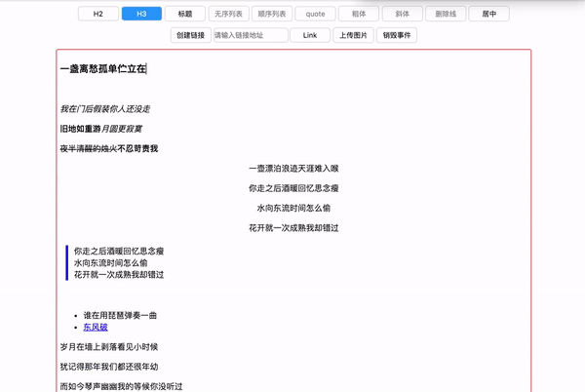Click centered line 一壶漂泊浪迹天涯难入喉
Screen dimensions: 585x392
[293, 169]
